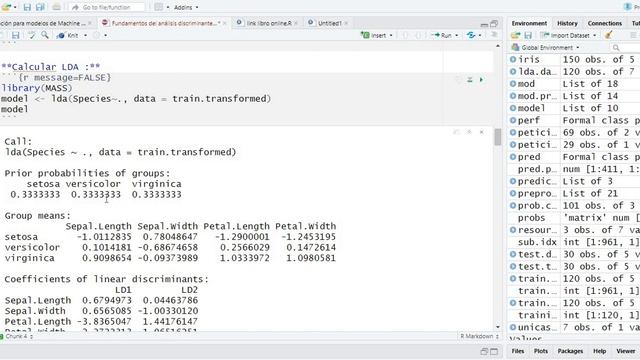Close the link libro online.R tab
Viewport: 640px width, 360px height.
[x=296, y=23]
